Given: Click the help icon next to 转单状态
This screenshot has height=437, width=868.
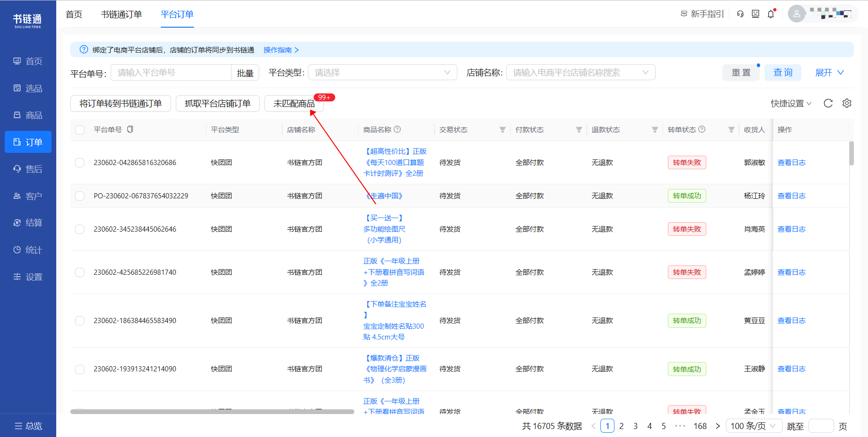Looking at the screenshot, I should (x=702, y=129).
